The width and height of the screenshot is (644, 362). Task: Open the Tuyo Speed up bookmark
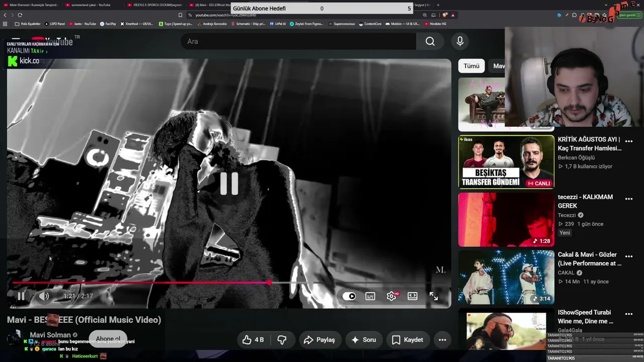point(176,24)
